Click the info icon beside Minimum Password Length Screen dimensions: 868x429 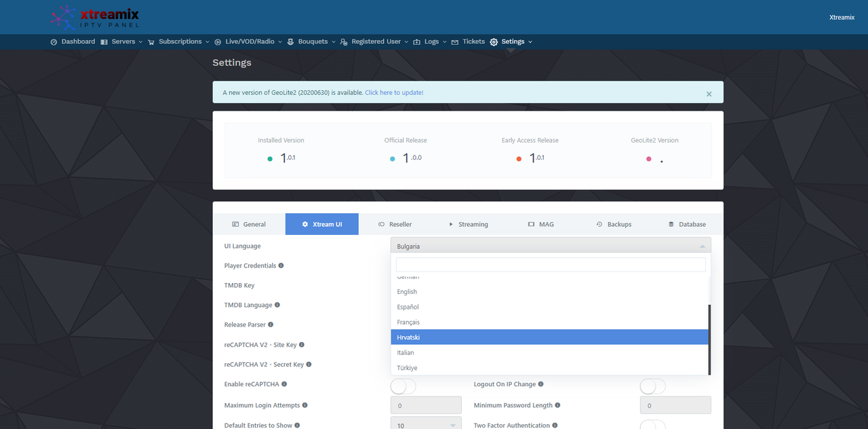(557, 405)
